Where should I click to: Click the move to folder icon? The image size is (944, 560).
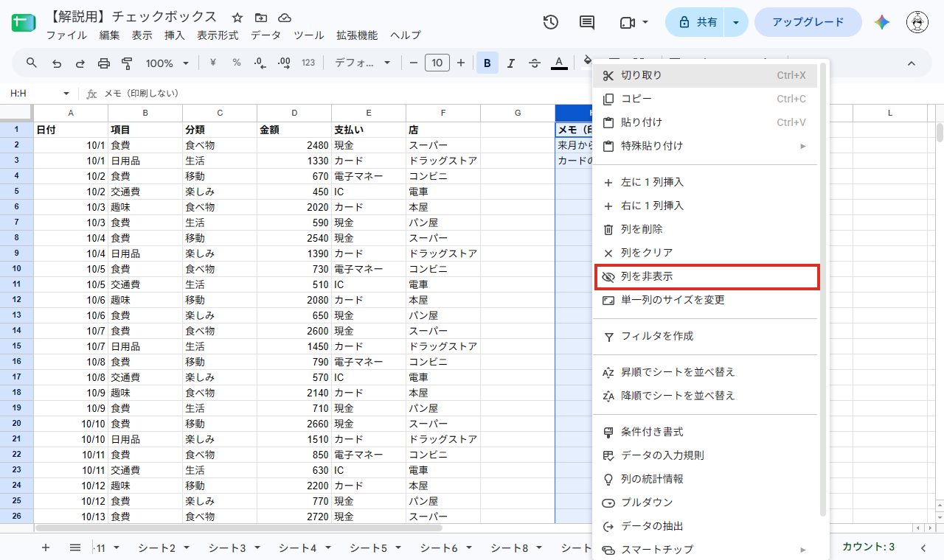pos(261,17)
